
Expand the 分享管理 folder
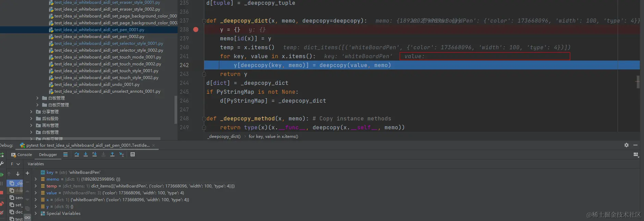(x=31, y=112)
